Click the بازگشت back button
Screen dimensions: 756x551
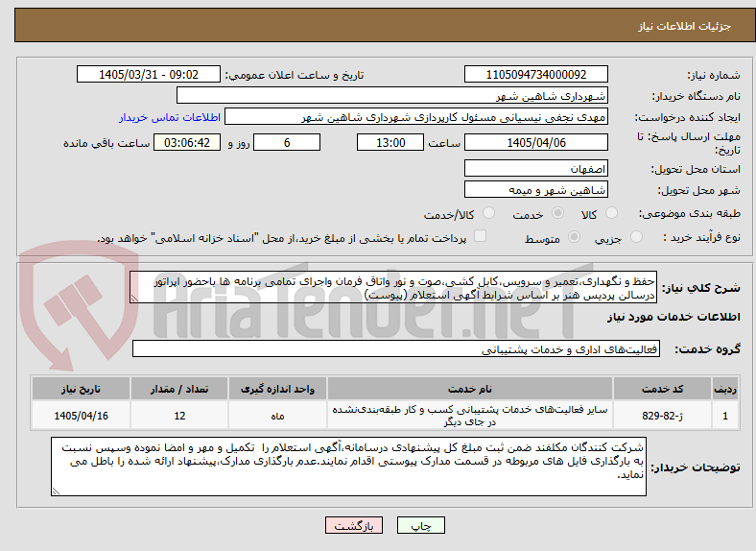(x=354, y=525)
